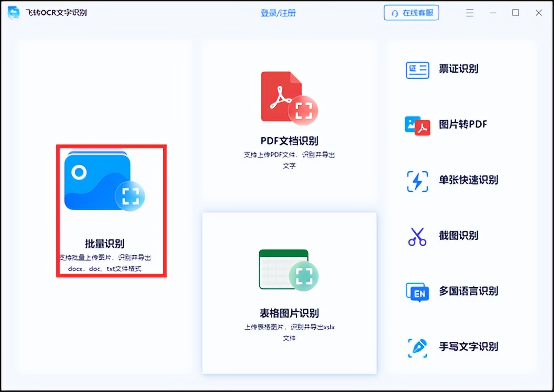Select the 票证识别 ticket recognition icon
Screen dimensions: 554x392
click(417, 69)
